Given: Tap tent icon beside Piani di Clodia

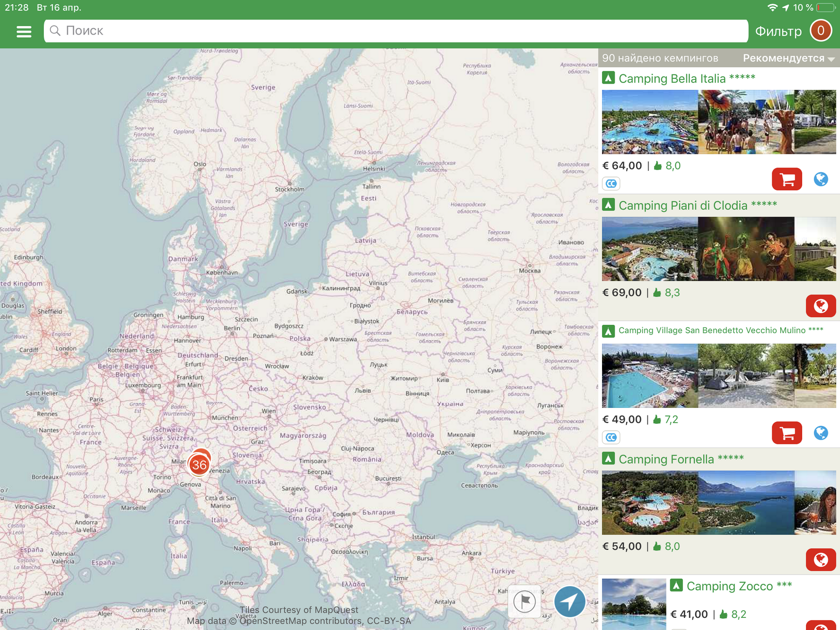Looking at the screenshot, I should (609, 204).
